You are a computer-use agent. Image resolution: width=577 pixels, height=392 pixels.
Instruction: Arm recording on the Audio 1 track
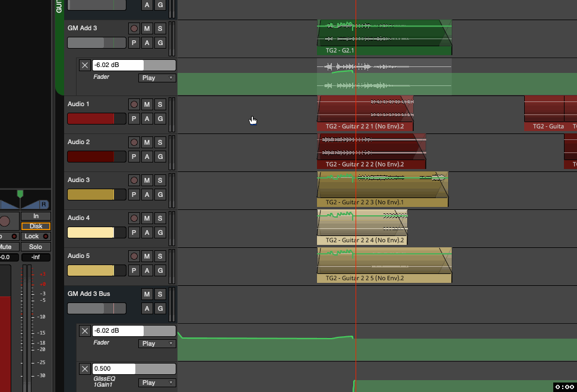point(134,104)
